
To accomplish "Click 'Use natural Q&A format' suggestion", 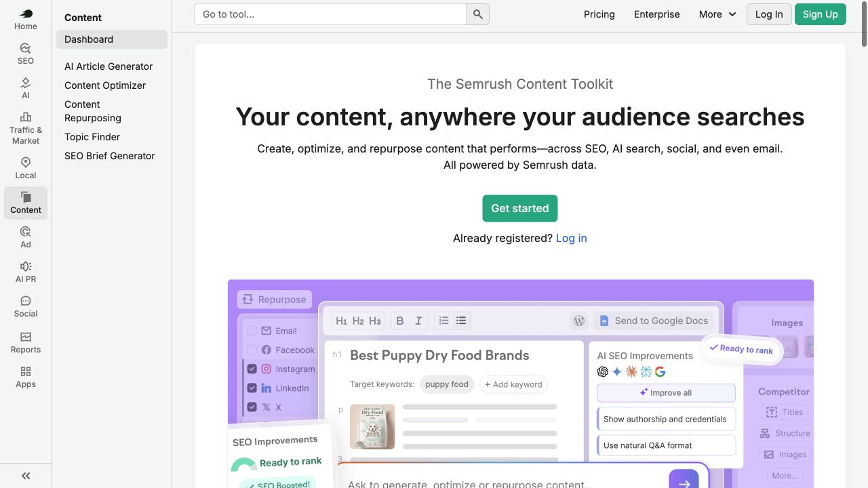I will pyautogui.click(x=666, y=445).
